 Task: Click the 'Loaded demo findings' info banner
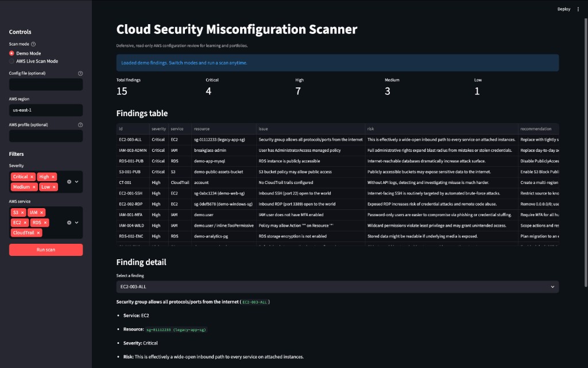(x=338, y=63)
